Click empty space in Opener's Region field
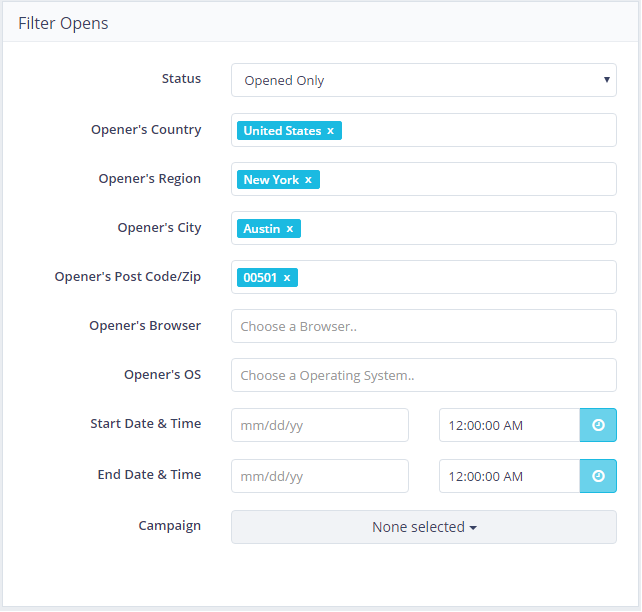The height and width of the screenshot is (612, 642). click(470, 179)
